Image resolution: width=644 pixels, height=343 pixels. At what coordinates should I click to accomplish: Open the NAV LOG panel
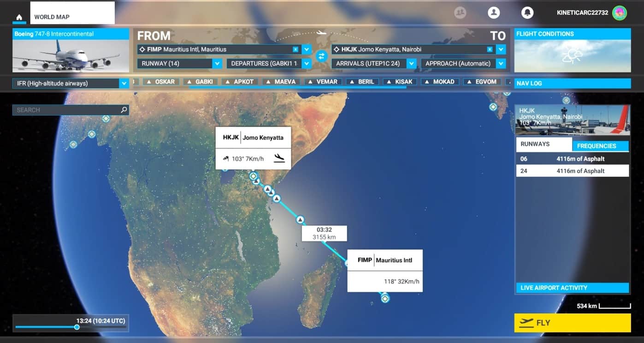(572, 84)
